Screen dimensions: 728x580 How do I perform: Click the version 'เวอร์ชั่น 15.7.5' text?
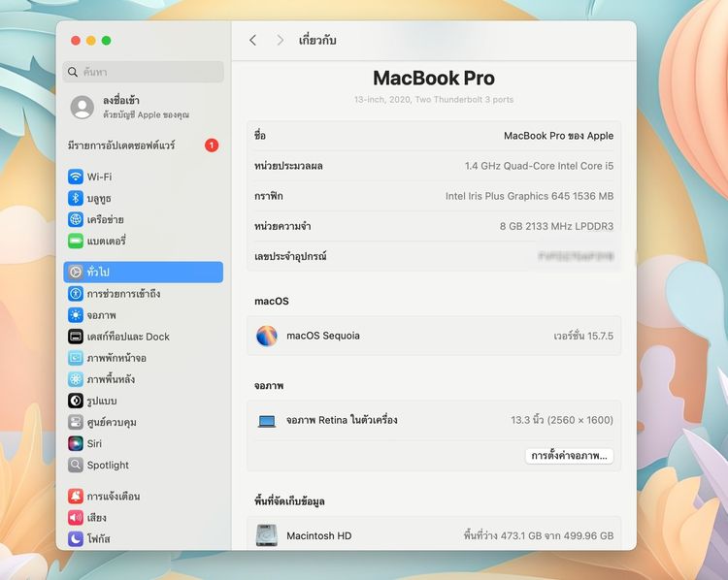tap(583, 336)
